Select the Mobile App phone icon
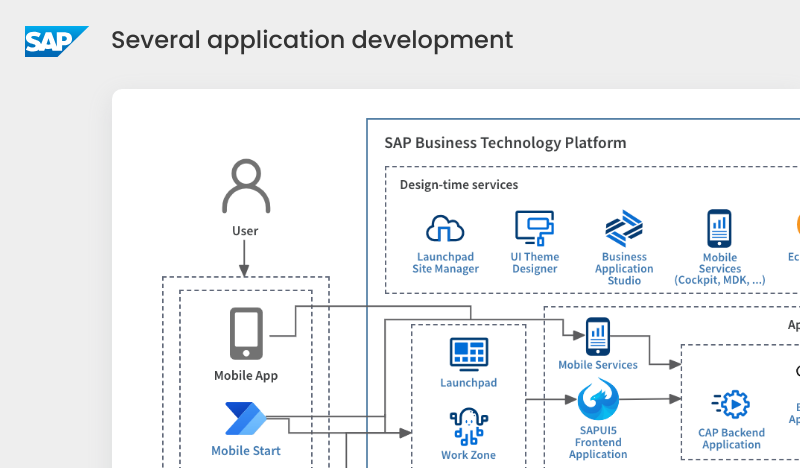Viewport: 800px width, 468px height. [246, 334]
